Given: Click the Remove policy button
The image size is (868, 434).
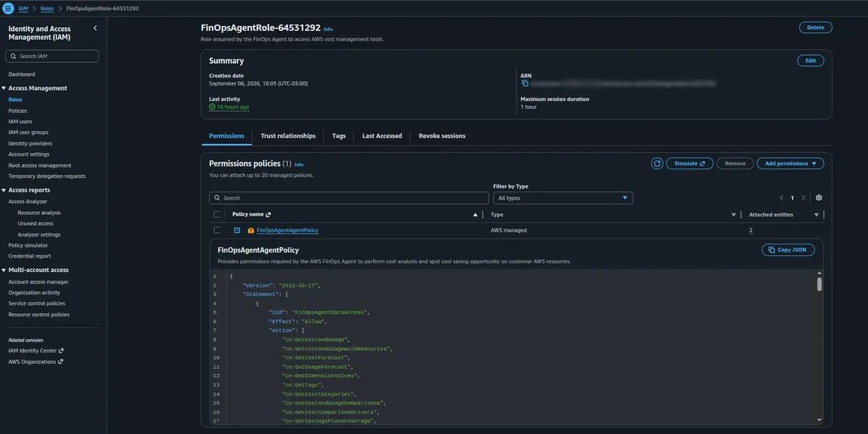Looking at the screenshot, I should pos(735,163).
